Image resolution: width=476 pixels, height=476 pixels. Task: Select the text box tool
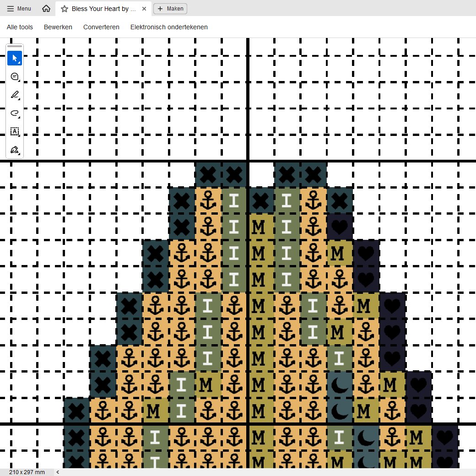[x=15, y=132]
